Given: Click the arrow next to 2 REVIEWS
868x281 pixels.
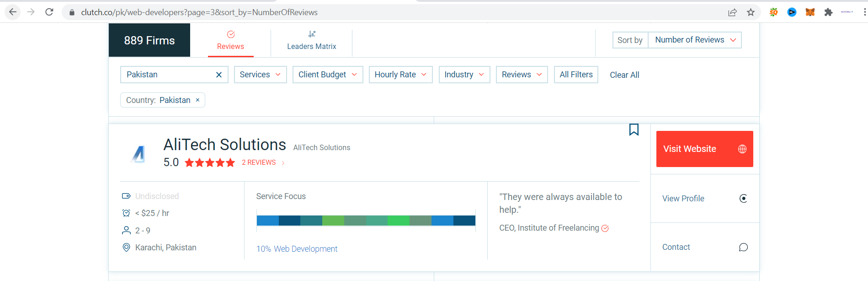Looking at the screenshot, I should click(283, 163).
